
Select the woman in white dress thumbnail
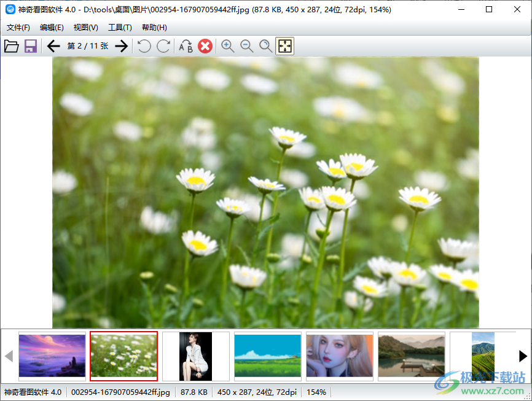[x=195, y=356]
